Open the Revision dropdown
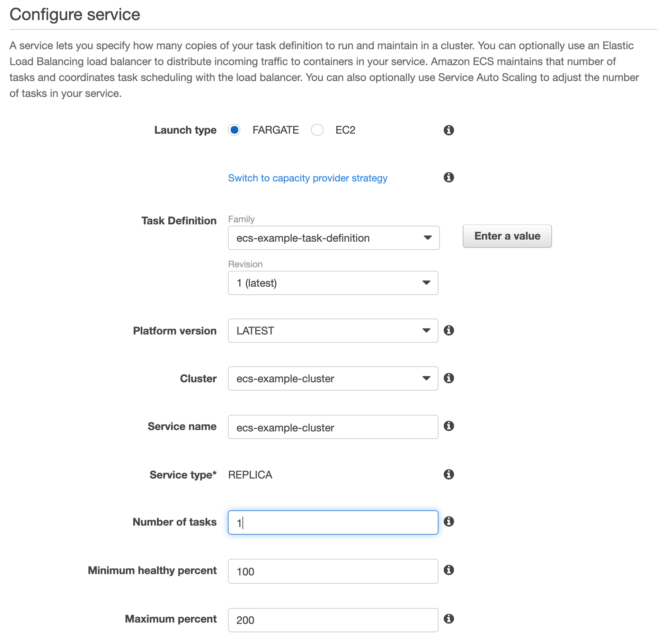Screen dimensions: 665x644 [x=332, y=283]
